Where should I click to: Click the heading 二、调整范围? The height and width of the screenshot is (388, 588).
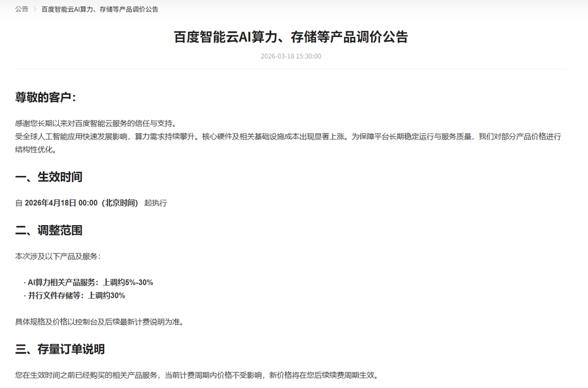pos(48,230)
